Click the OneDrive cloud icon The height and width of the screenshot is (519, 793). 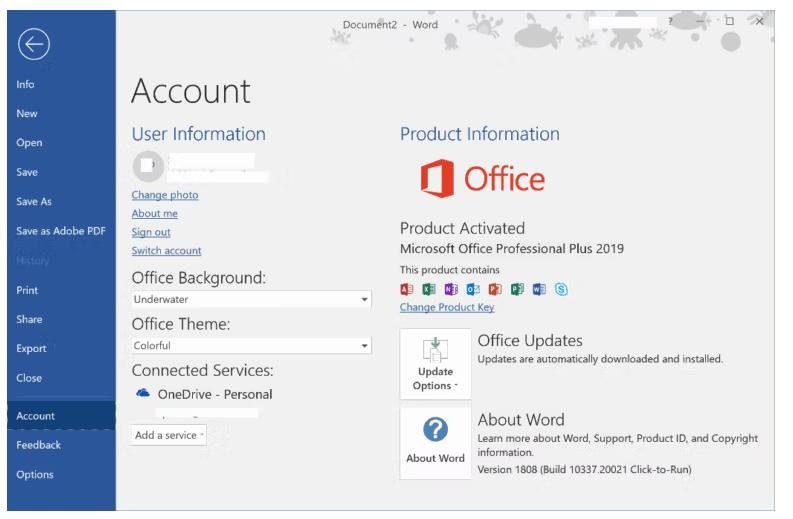coord(143,393)
